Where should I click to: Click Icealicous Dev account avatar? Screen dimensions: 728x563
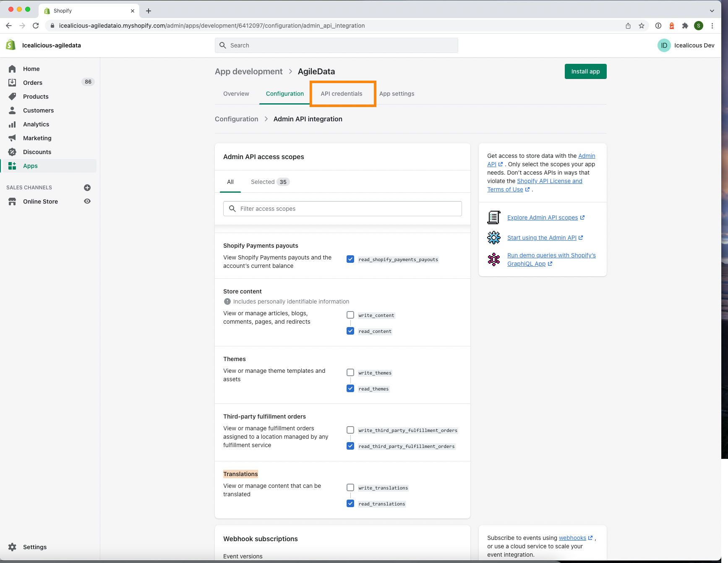(x=664, y=45)
